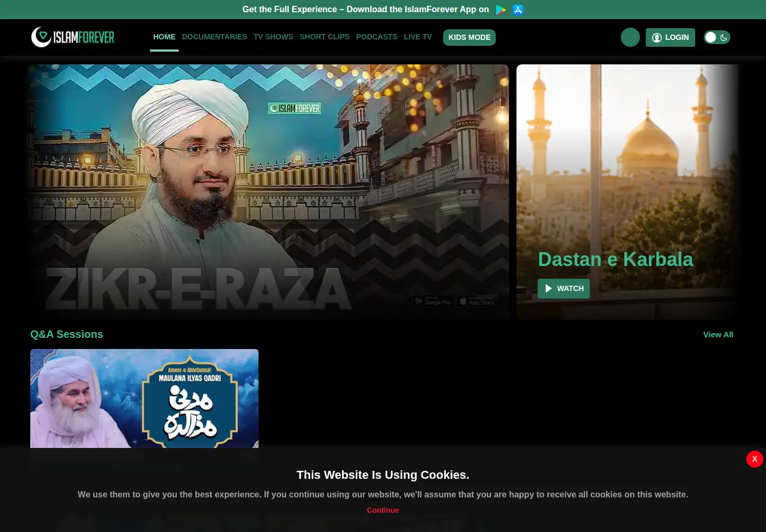Accept cookies with Continue link
This screenshot has width=766, height=532.
(383, 510)
